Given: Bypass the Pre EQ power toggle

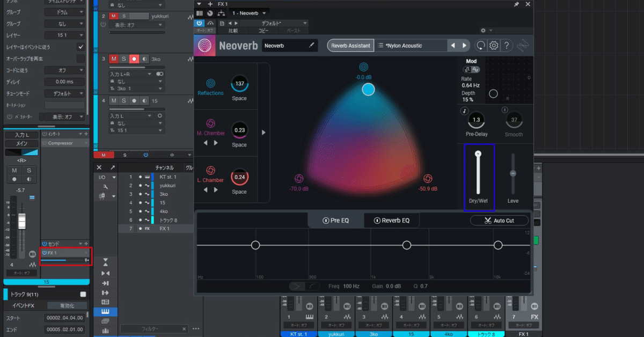Looking at the screenshot, I should pos(325,221).
